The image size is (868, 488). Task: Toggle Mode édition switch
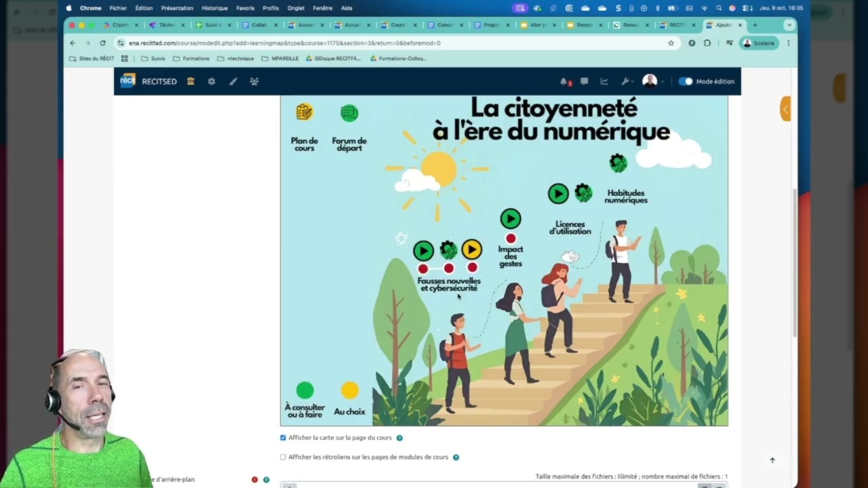[686, 81]
